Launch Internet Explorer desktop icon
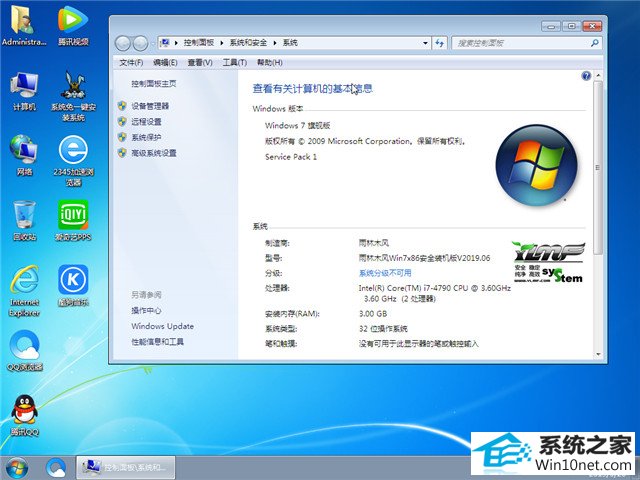This screenshot has width=640, height=480. [x=24, y=291]
